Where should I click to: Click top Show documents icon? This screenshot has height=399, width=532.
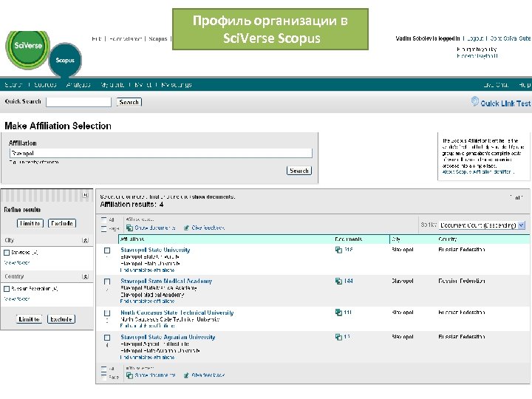pyautogui.click(x=129, y=228)
